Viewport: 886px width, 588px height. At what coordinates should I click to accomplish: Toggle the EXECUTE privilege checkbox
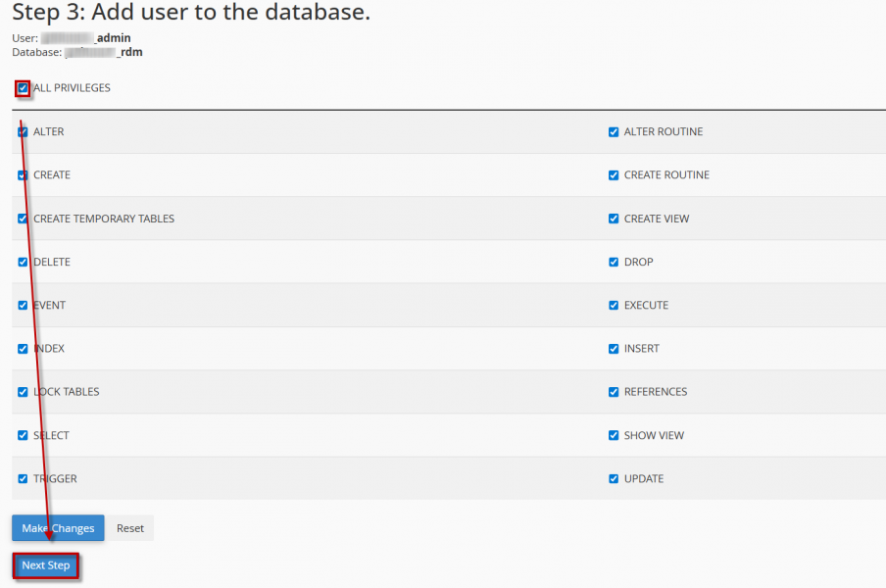pyautogui.click(x=614, y=305)
